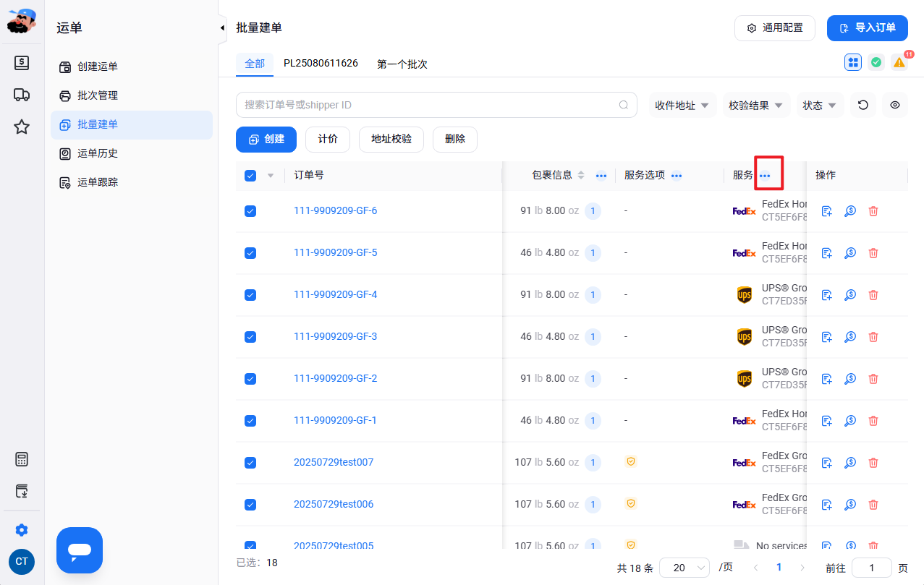Click the three dots beside the 服务 column header
This screenshot has height=585, width=924.
(x=765, y=176)
